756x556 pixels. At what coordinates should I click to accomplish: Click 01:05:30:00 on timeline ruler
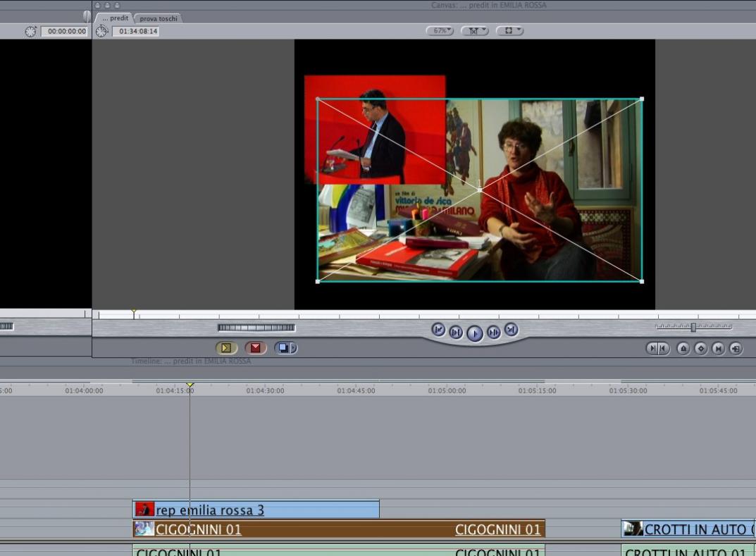click(x=628, y=390)
